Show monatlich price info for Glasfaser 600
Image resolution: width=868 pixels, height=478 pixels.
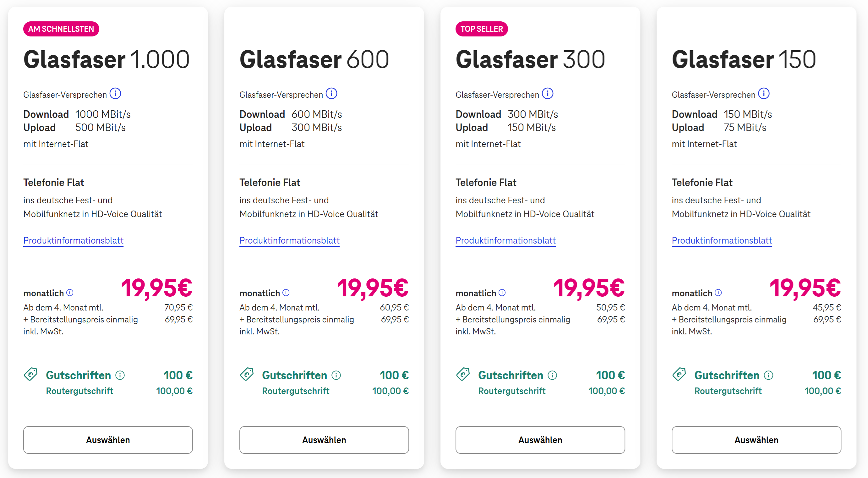pyautogui.click(x=286, y=293)
